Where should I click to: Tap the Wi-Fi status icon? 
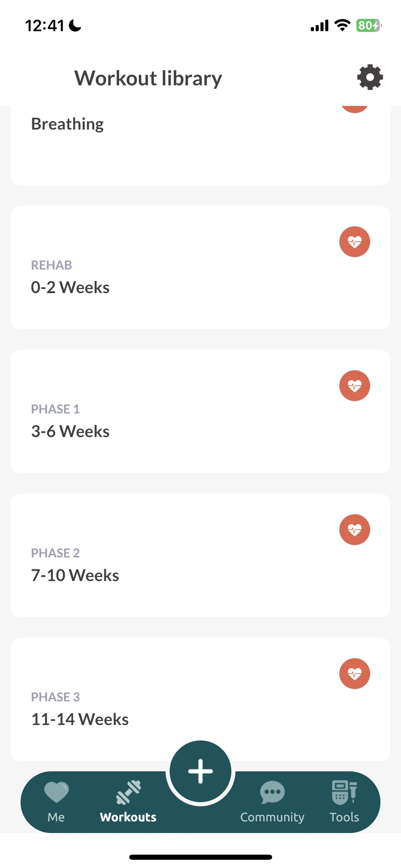342,25
